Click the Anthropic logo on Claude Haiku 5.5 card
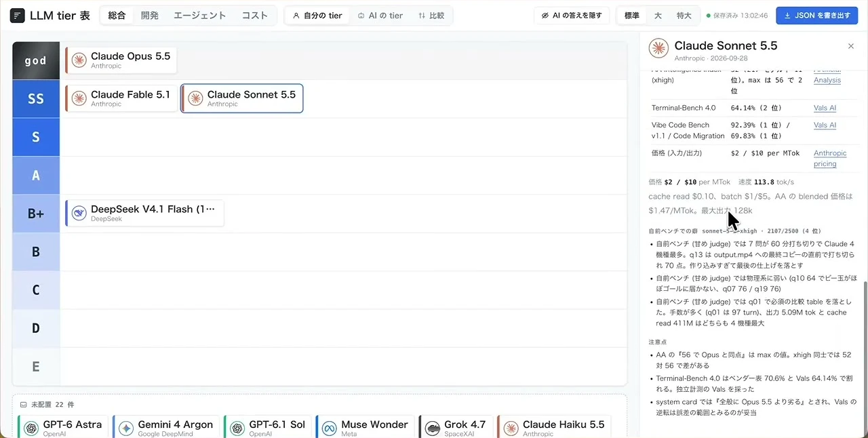Viewport: 868px width, 438px height. tap(511, 429)
